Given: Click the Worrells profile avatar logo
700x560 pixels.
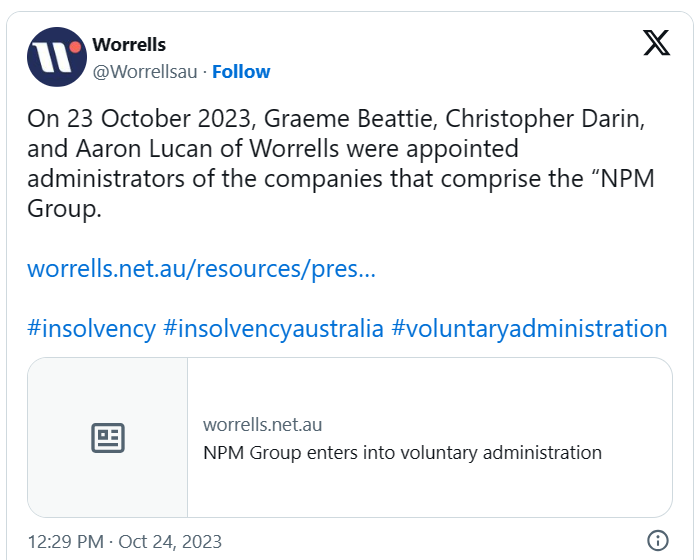Looking at the screenshot, I should tap(57, 57).
